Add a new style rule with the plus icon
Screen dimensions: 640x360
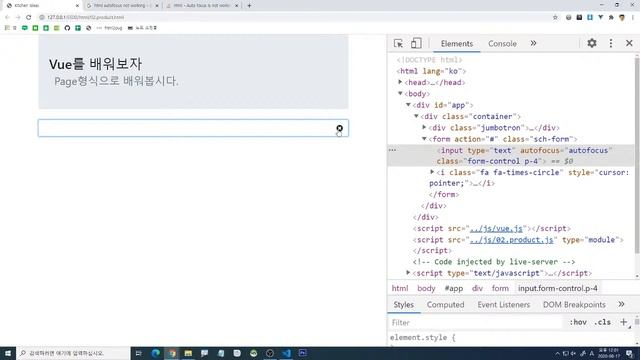click(x=623, y=322)
